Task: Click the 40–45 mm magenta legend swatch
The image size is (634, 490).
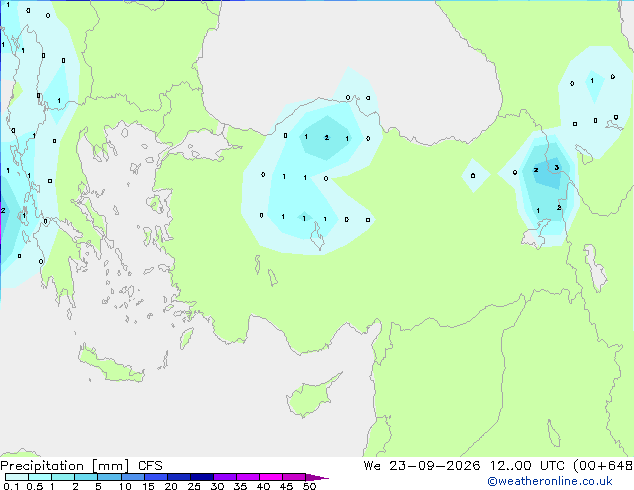Action: pos(271,477)
